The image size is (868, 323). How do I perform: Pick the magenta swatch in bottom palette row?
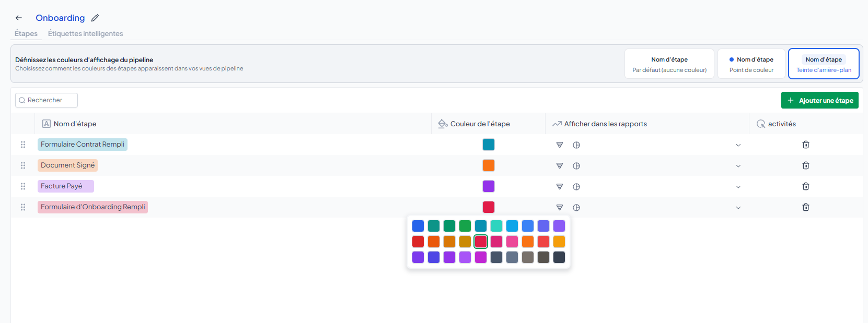click(x=481, y=257)
